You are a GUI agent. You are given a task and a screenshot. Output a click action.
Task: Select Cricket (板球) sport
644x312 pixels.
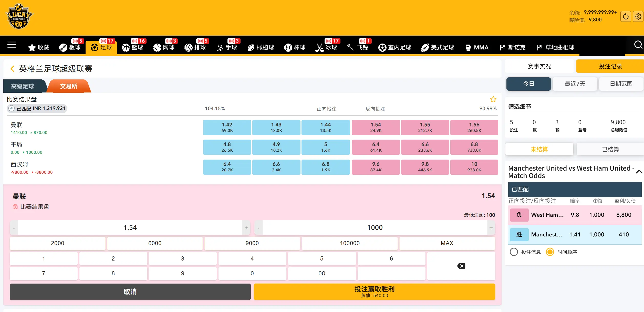click(x=70, y=47)
